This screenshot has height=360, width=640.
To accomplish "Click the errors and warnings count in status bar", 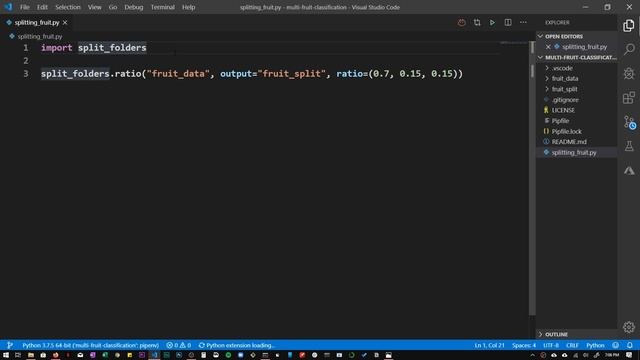I will coord(178,345).
